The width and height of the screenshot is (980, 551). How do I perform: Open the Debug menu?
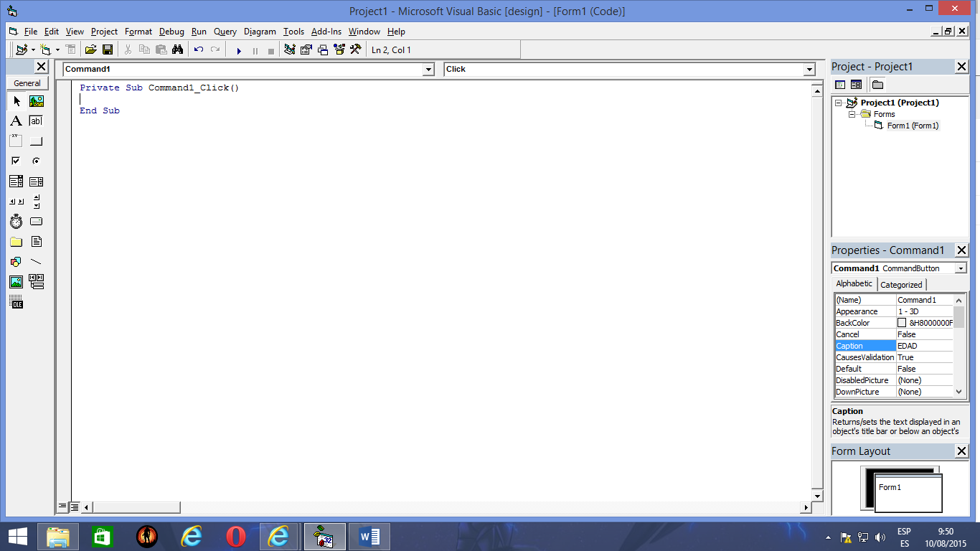point(171,32)
